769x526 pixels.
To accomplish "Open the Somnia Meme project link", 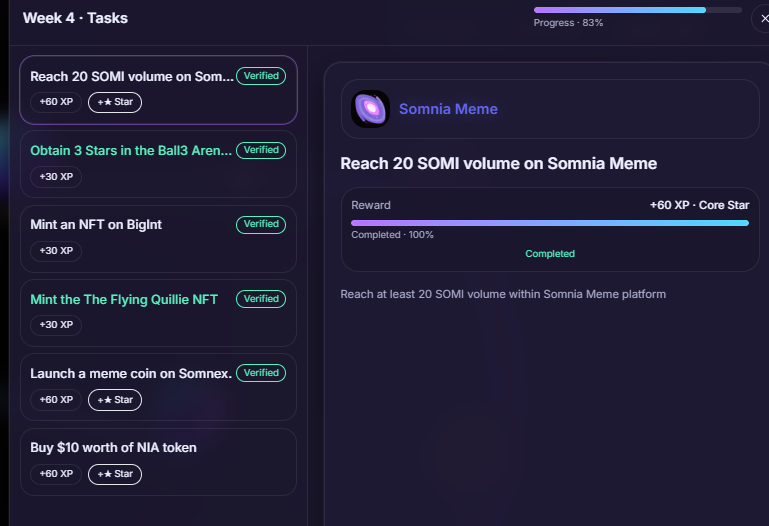I will click(x=448, y=109).
